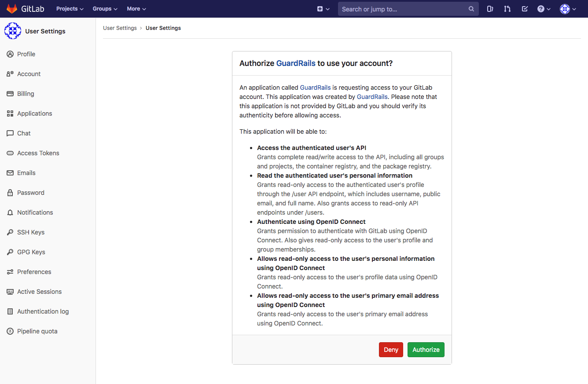Click the Account icon in sidebar

[x=10, y=74]
